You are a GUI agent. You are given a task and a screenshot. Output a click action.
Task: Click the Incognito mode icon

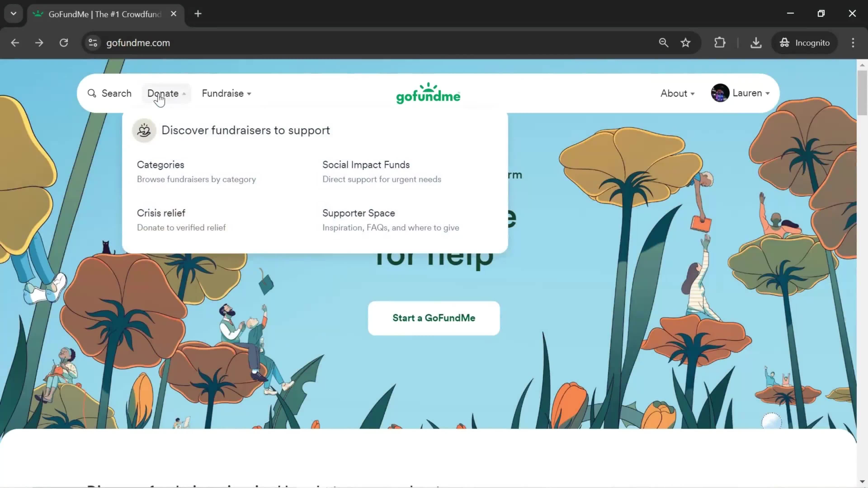[785, 42]
